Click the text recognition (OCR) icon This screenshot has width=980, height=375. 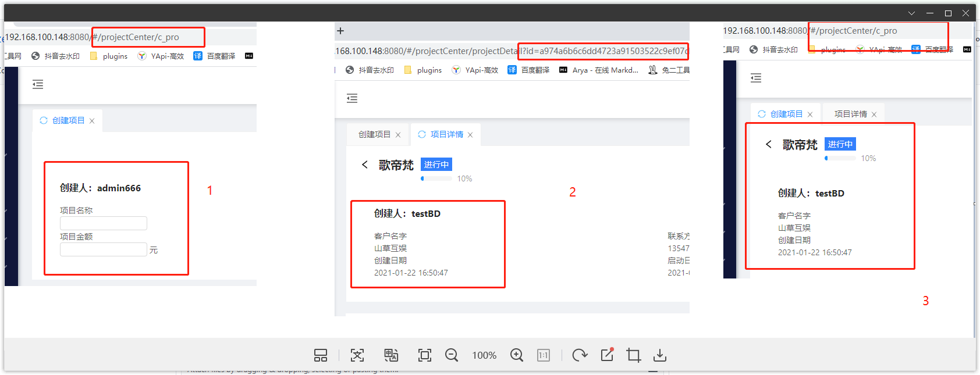click(x=357, y=355)
